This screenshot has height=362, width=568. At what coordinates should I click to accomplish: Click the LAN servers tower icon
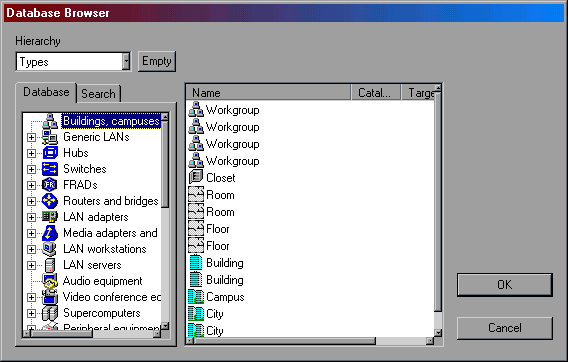pyautogui.click(x=50, y=265)
